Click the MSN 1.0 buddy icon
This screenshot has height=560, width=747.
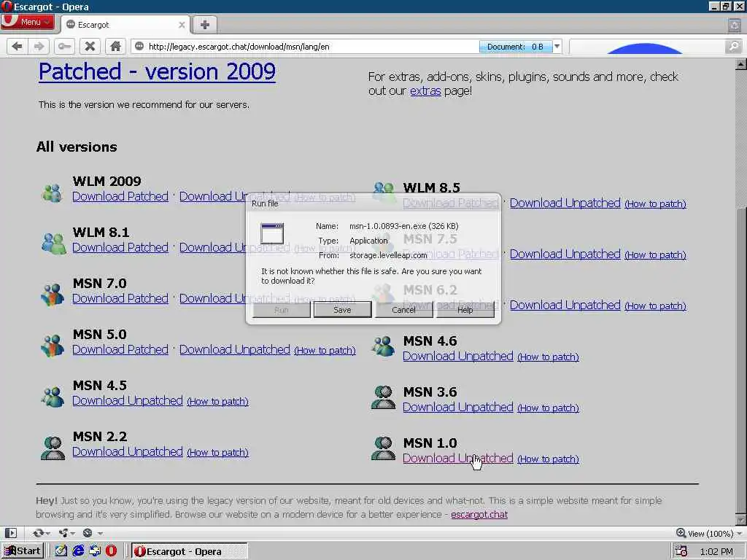point(383,448)
